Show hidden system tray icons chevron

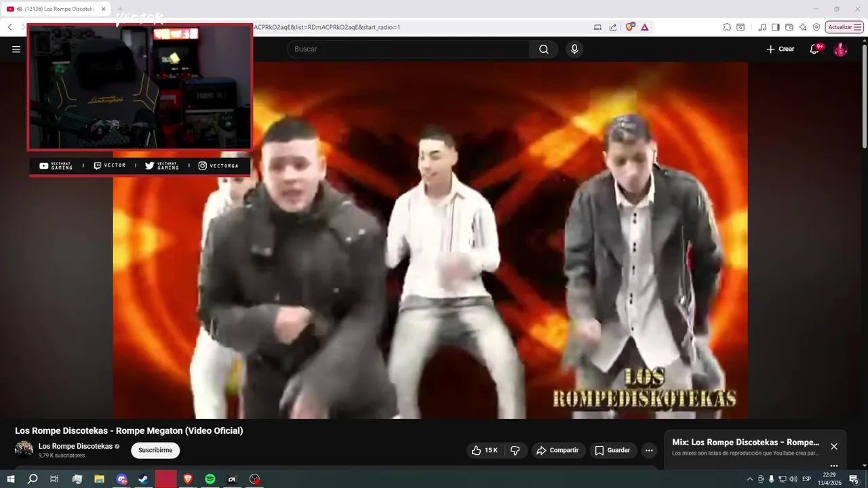pos(749,479)
